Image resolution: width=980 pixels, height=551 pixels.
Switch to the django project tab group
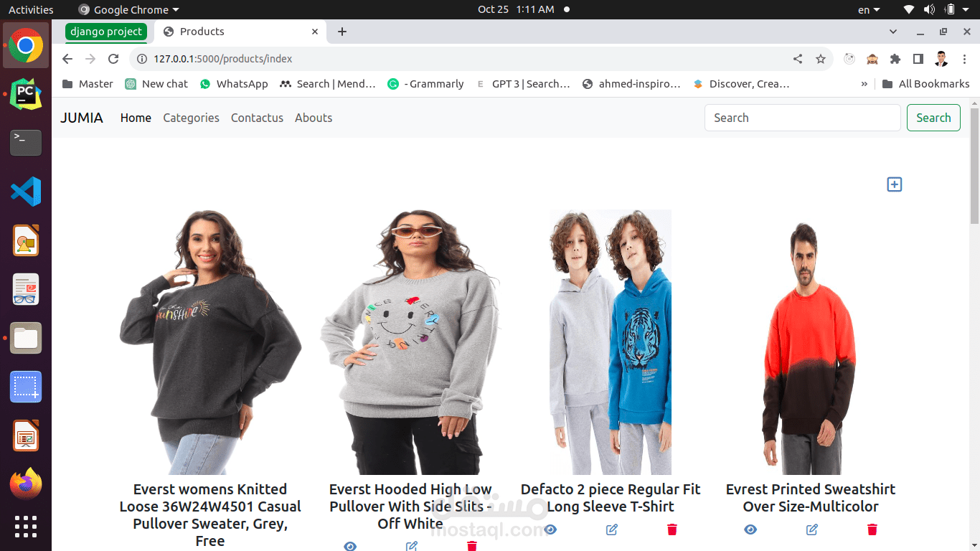106,32
